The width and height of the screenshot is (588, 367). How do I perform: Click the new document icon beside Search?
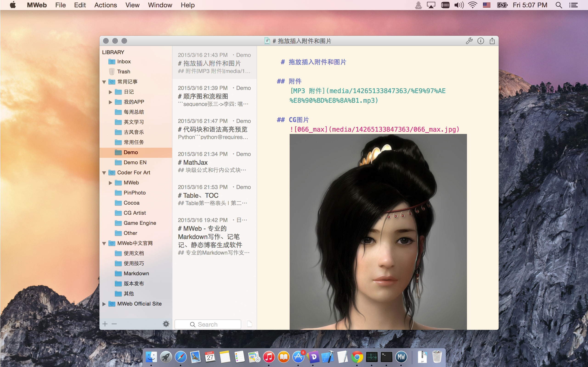(249, 324)
